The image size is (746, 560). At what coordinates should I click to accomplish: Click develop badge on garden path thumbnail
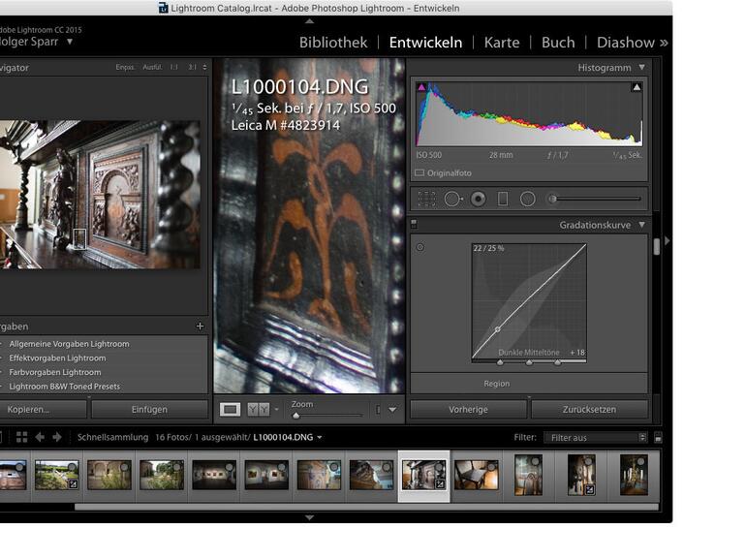[74, 484]
